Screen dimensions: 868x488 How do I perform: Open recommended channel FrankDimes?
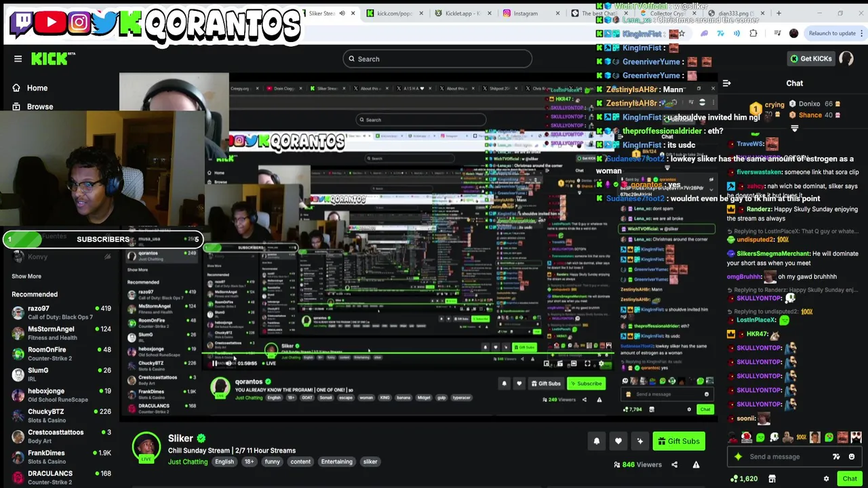coord(61,457)
